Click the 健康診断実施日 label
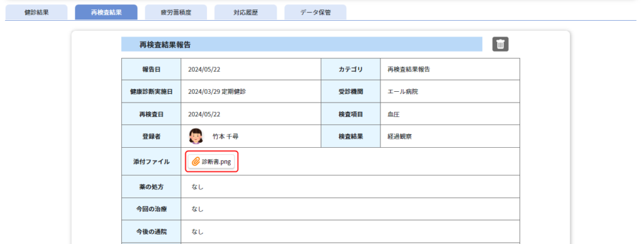 point(151,92)
